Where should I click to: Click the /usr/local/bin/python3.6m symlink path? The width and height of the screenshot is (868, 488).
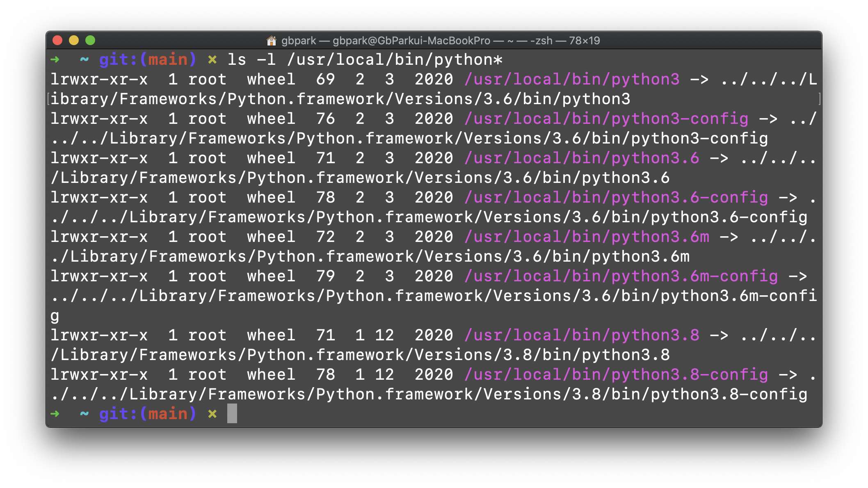(x=587, y=237)
